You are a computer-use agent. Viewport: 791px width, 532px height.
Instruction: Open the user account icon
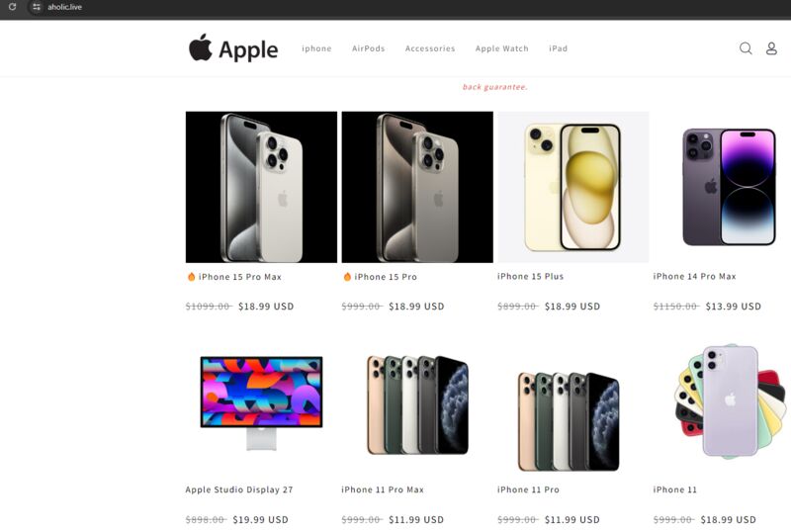[771, 48]
